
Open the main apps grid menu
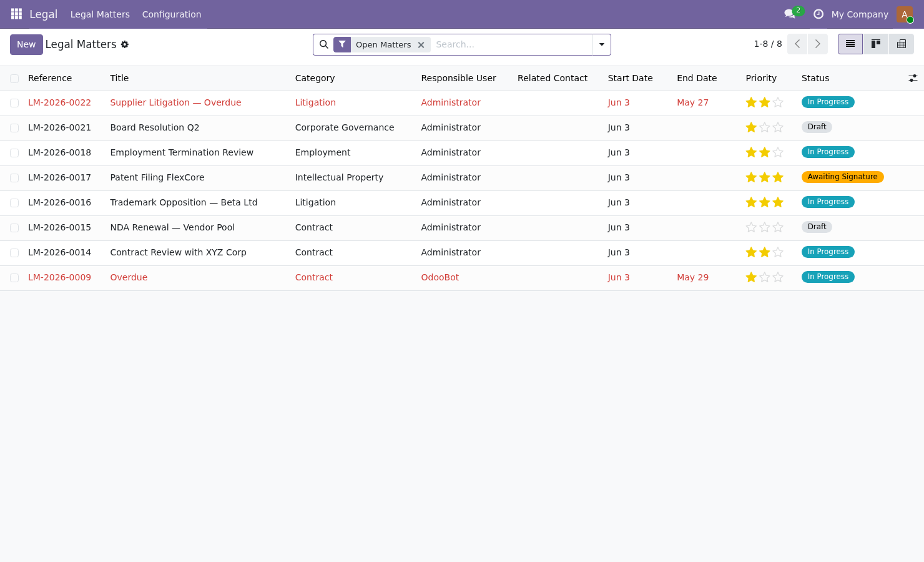16,14
